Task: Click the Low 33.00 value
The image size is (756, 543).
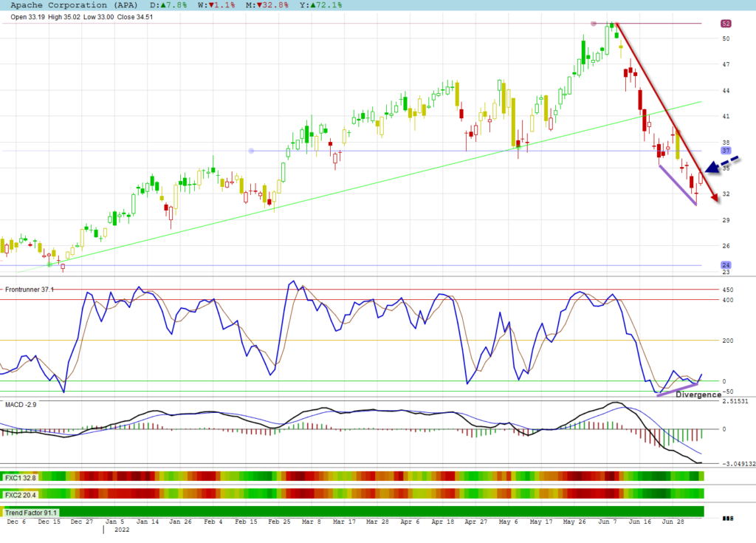Action: [98, 17]
